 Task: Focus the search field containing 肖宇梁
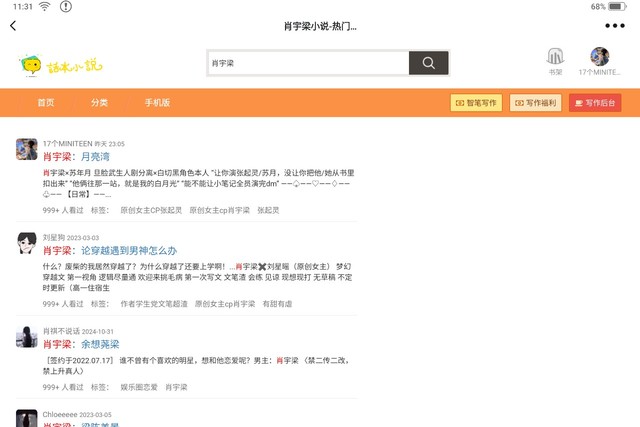[x=307, y=63]
